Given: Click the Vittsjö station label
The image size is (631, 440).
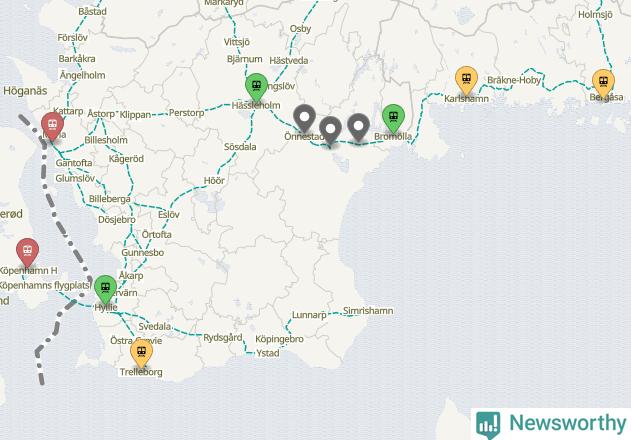Looking at the screenshot, I should click(x=237, y=42).
